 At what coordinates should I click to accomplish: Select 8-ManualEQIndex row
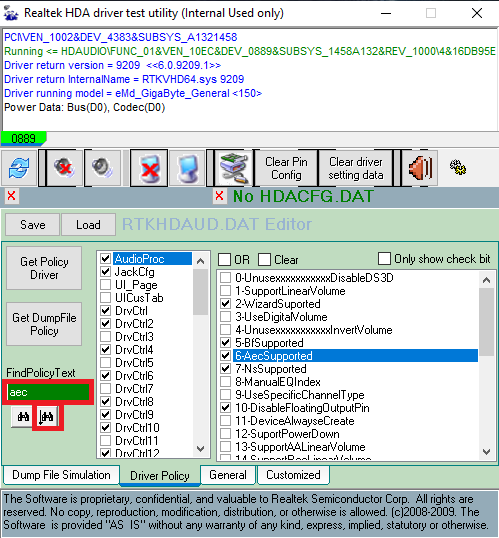(x=278, y=382)
